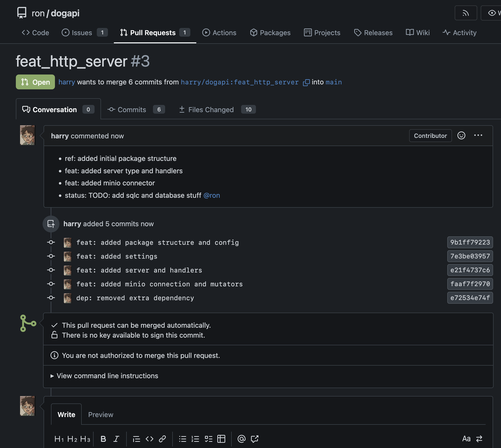The image size is (501, 448).
Task: Switch to the Files Changed tab
Action: pos(217,109)
